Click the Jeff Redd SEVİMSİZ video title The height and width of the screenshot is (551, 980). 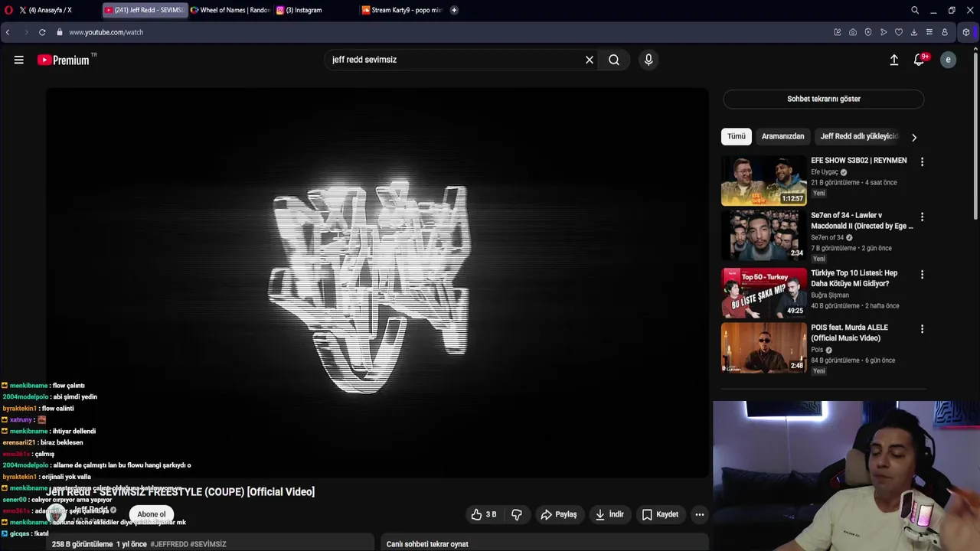click(x=181, y=491)
